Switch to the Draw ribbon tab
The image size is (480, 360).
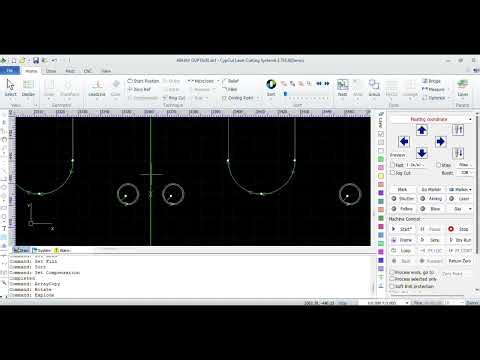pyautogui.click(x=51, y=71)
